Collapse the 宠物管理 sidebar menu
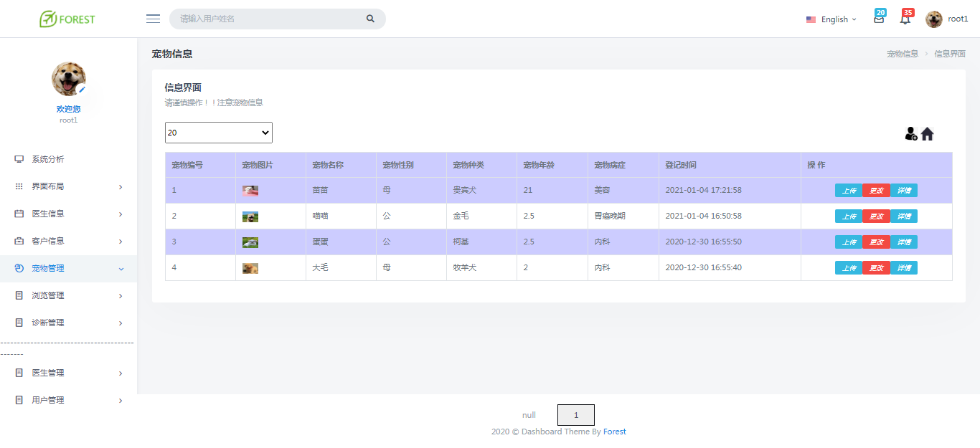Viewport: 980px width, 448px height. pos(68,268)
